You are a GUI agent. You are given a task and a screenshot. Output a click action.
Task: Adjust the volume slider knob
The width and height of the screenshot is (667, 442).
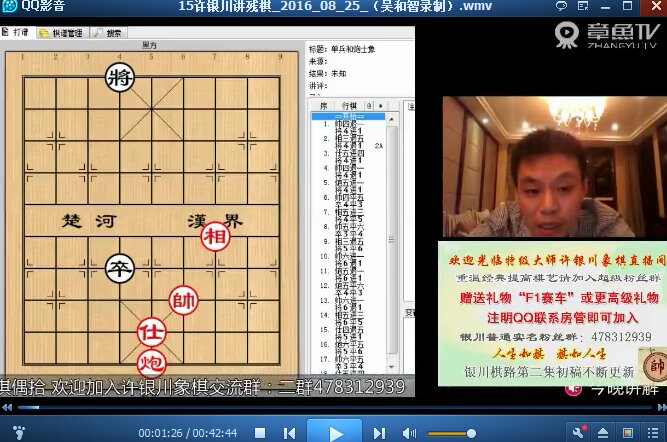[471, 433]
